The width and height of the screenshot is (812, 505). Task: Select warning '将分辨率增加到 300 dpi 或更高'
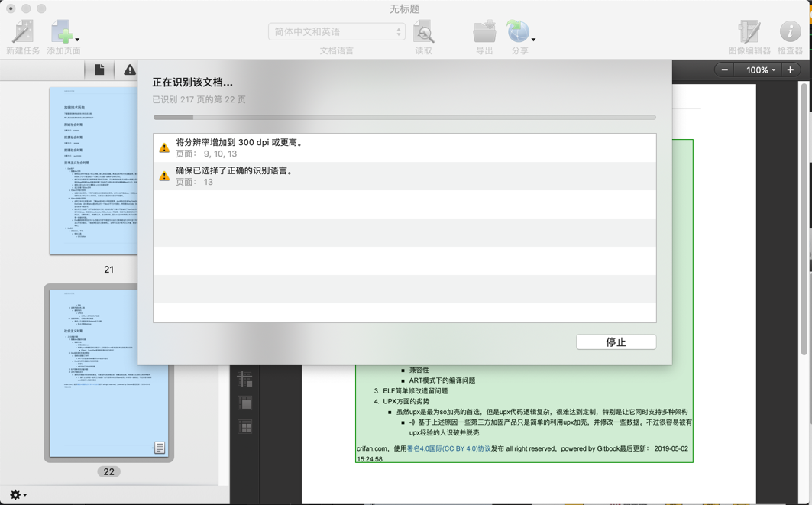[404, 147]
